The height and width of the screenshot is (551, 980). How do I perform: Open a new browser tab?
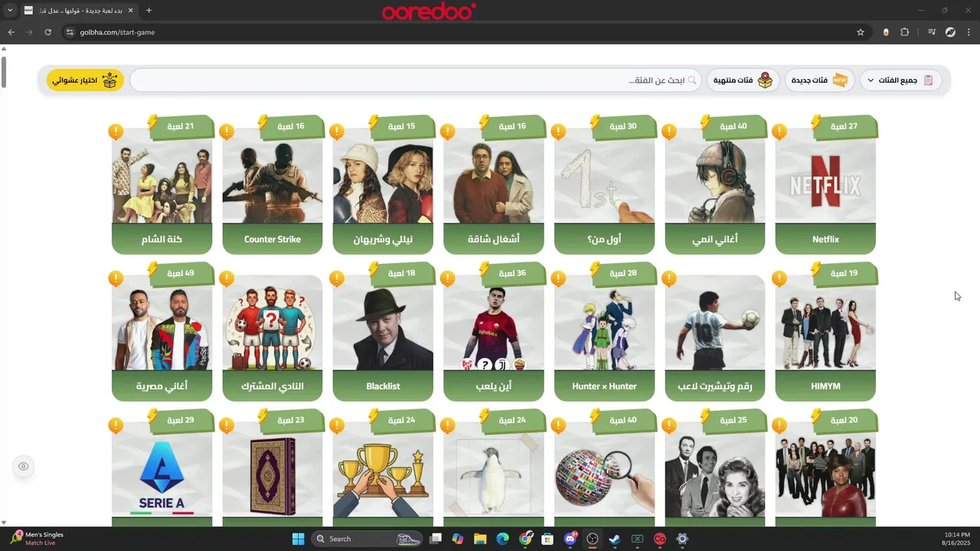(x=149, y=10)
